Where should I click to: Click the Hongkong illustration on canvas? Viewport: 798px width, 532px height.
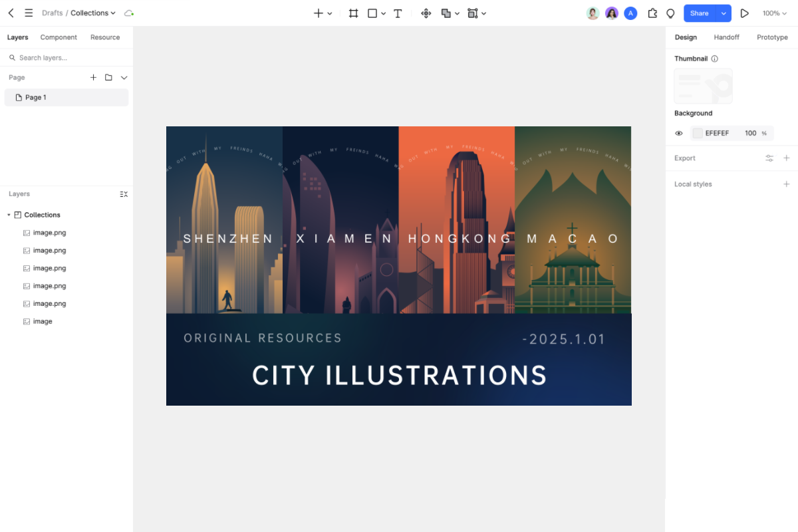point(457,219)
